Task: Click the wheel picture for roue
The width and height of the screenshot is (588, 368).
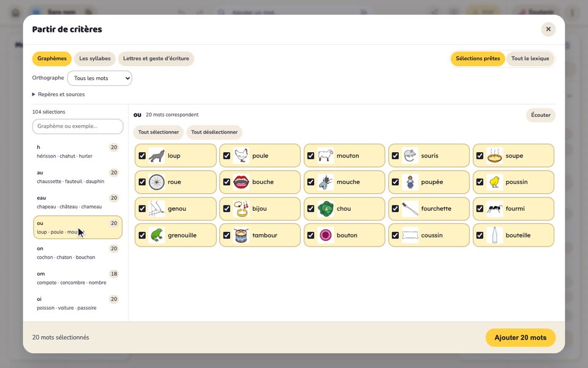Action: click(x=156, y=182)
